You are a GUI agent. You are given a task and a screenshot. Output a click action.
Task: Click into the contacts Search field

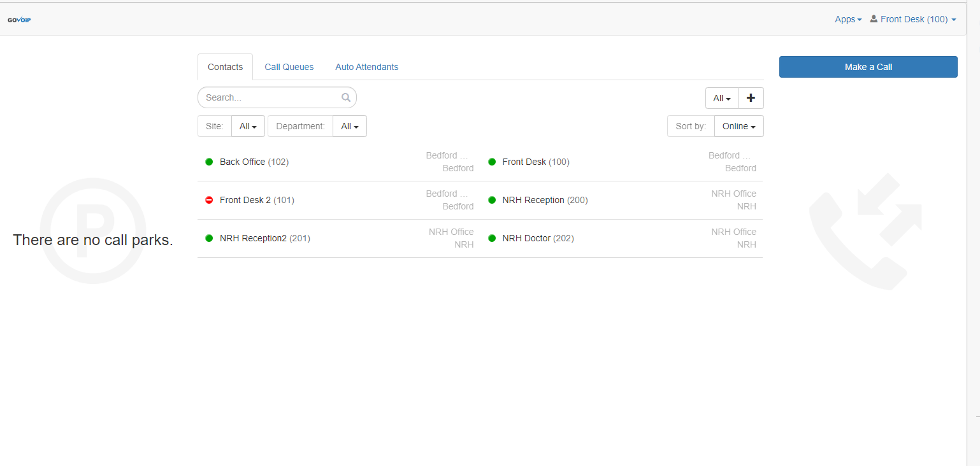point(271,97)
